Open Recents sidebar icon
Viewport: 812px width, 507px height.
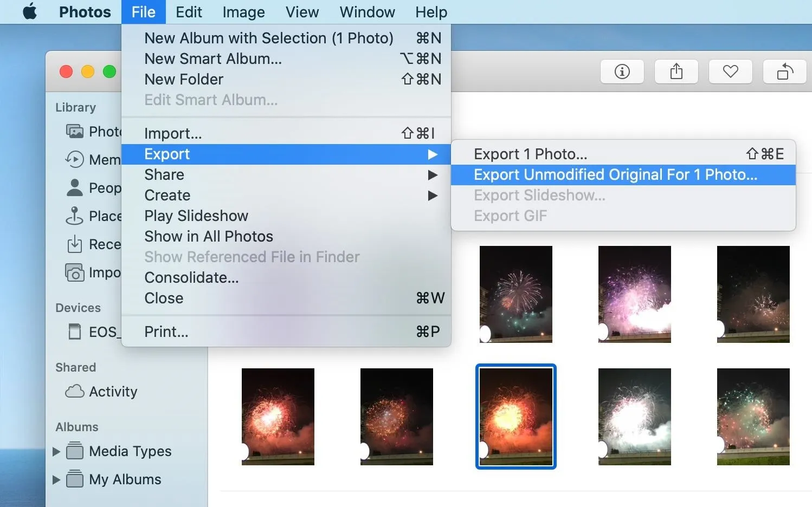[74, 244]
